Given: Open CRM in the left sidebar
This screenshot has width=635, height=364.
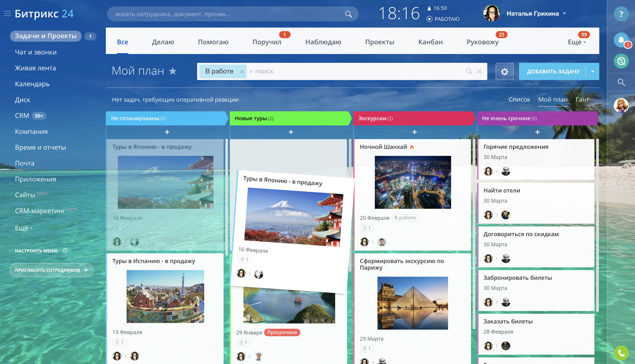Looking at the screenshot, I should click(x=22, y=116).
